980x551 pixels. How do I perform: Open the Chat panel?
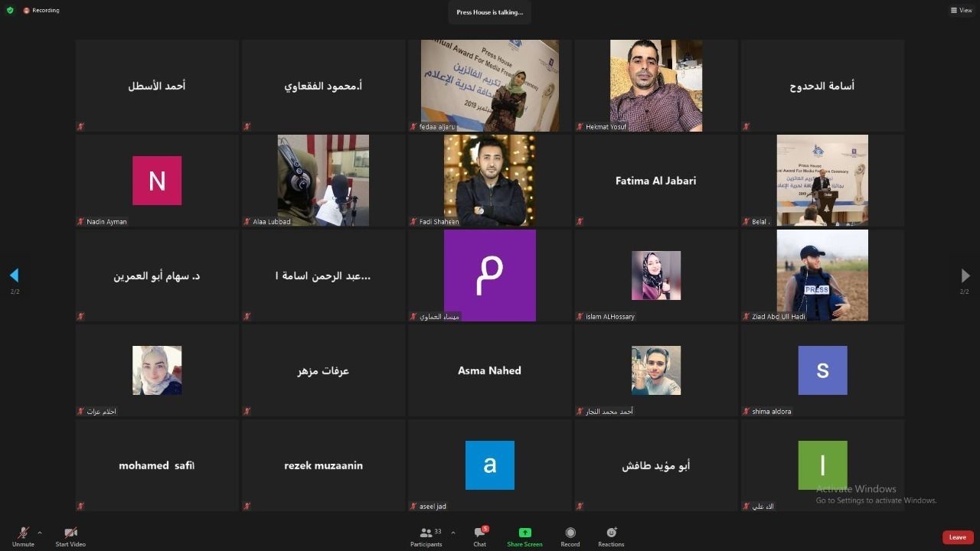(480, 533)
